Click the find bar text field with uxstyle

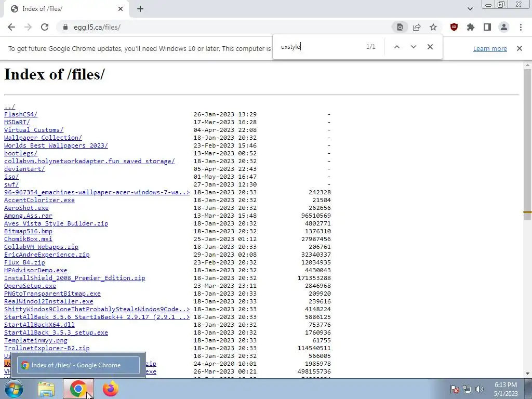click(319, 47)
